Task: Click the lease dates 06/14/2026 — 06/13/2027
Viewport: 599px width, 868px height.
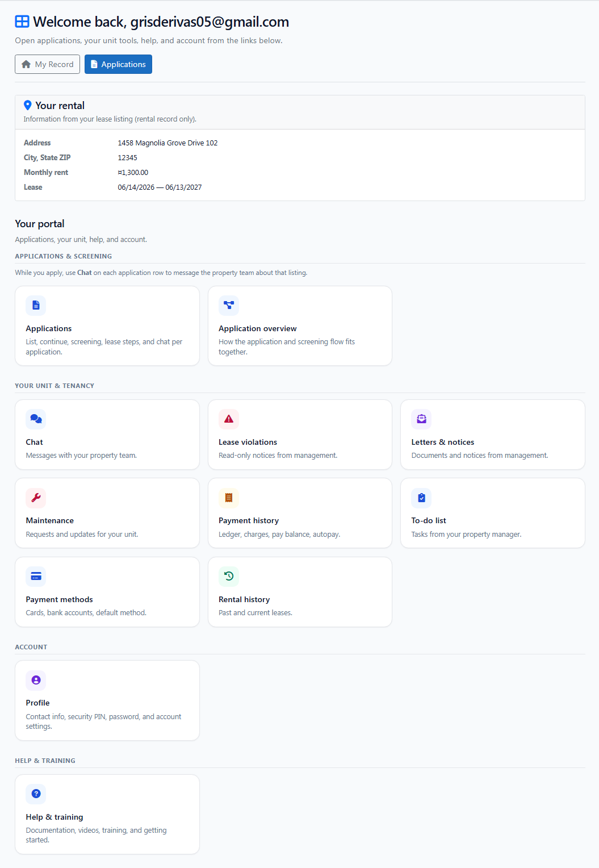Action: tap(160, 187)
